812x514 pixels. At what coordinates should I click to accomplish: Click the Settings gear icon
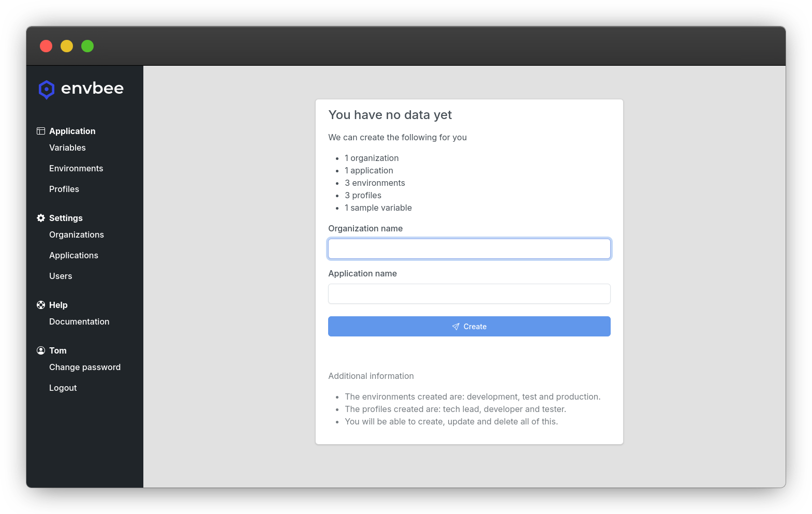[41, 218]
